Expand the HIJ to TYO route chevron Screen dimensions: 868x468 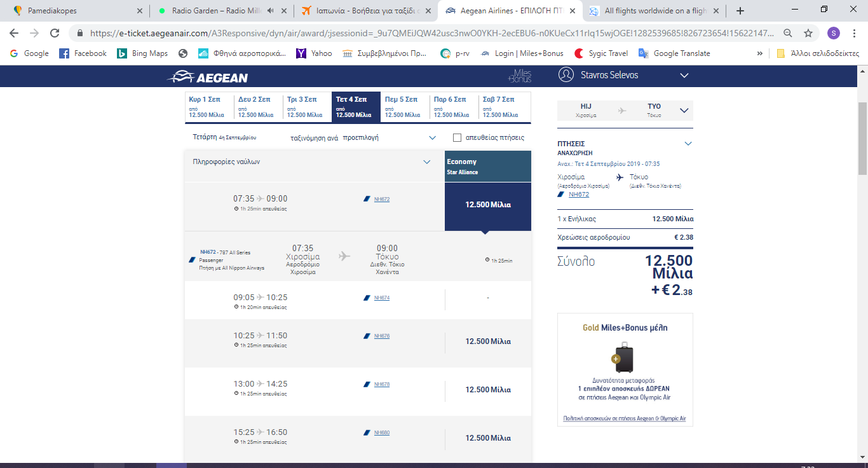[x=684, y=110]
